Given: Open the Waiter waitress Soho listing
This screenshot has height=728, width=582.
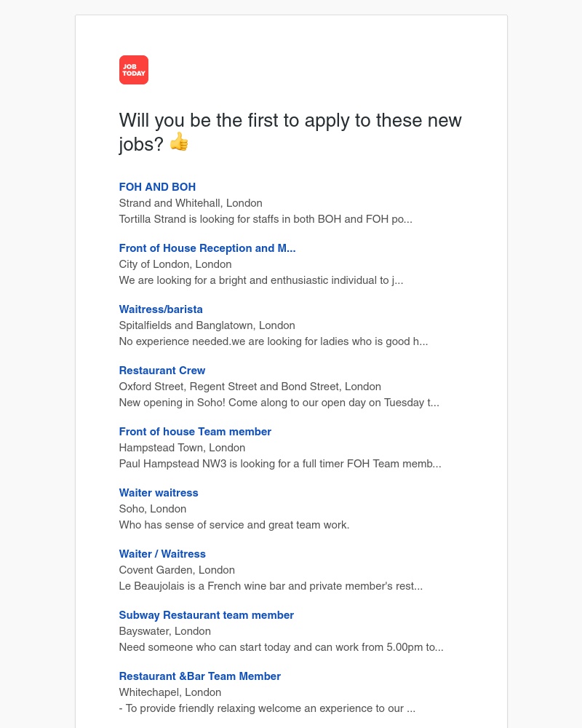Looking at the screenshot, I should [159, 493].
